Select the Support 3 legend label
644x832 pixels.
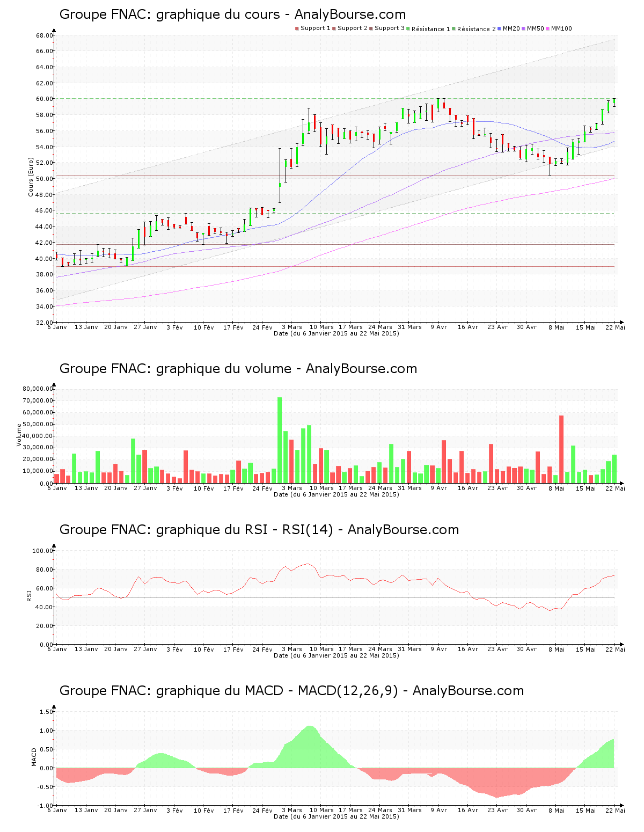pos(390,28)
